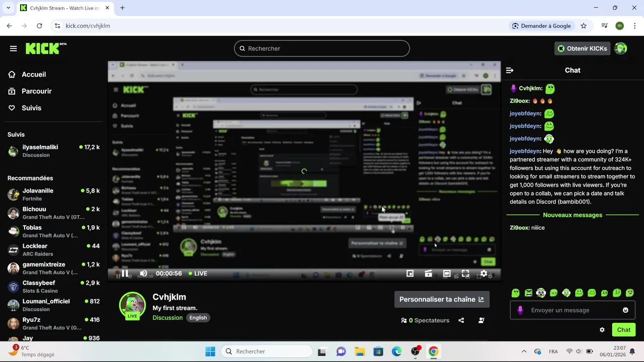Open ilyaselmaliki followed channel

coord(54,151)
